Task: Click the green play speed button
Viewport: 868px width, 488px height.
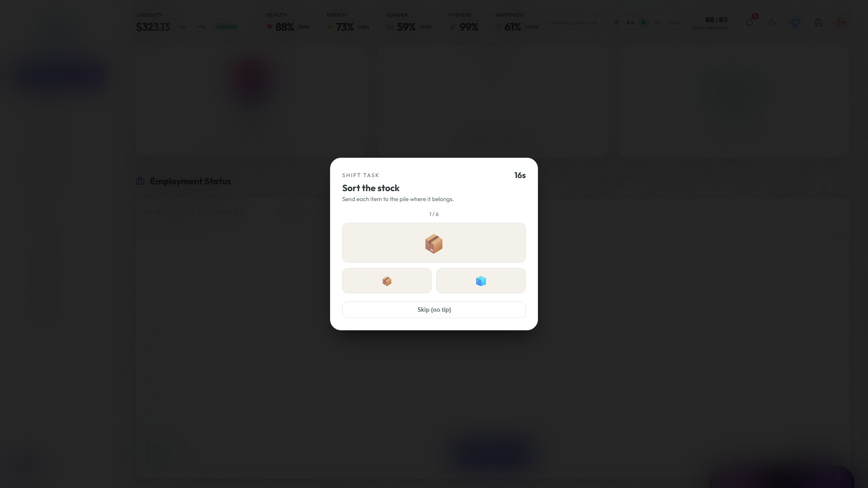Action: tap(644, 23)
